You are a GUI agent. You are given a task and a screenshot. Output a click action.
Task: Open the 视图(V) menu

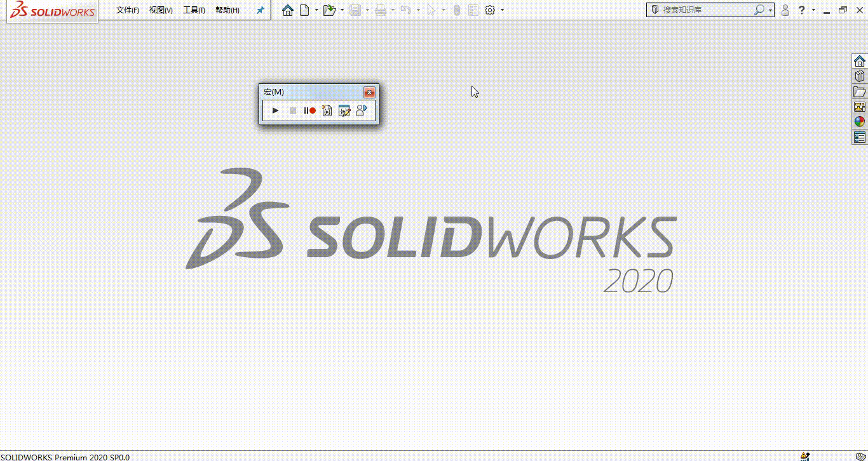point(161,10)
